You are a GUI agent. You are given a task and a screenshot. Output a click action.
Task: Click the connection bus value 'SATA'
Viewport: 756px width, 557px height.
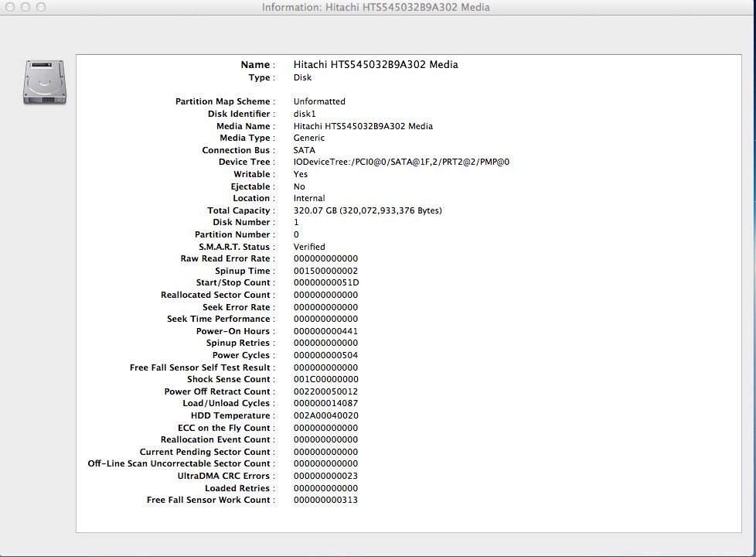tap(305, 150)
